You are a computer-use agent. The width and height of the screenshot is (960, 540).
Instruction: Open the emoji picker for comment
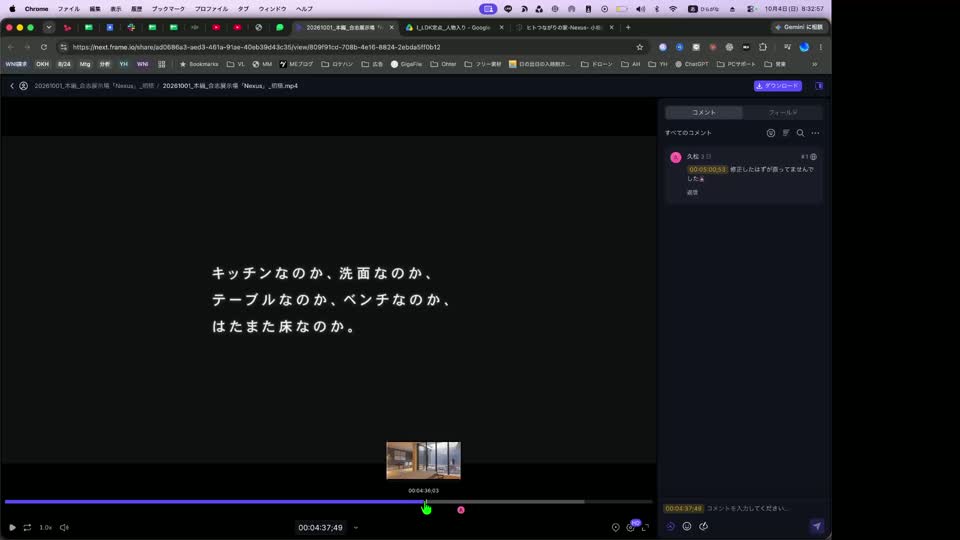(687, 526)
